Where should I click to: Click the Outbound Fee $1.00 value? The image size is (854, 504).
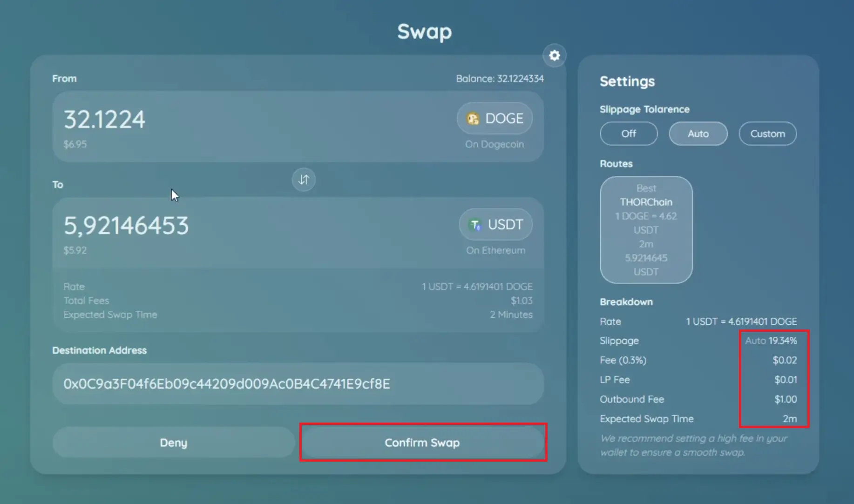pos(785,399)
